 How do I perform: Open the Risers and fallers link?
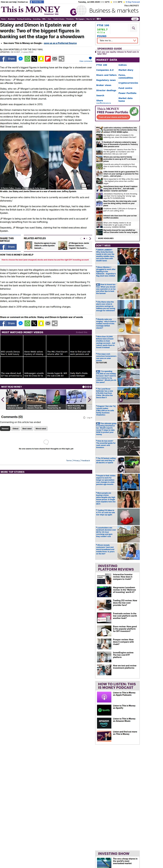tap(106, 75)
